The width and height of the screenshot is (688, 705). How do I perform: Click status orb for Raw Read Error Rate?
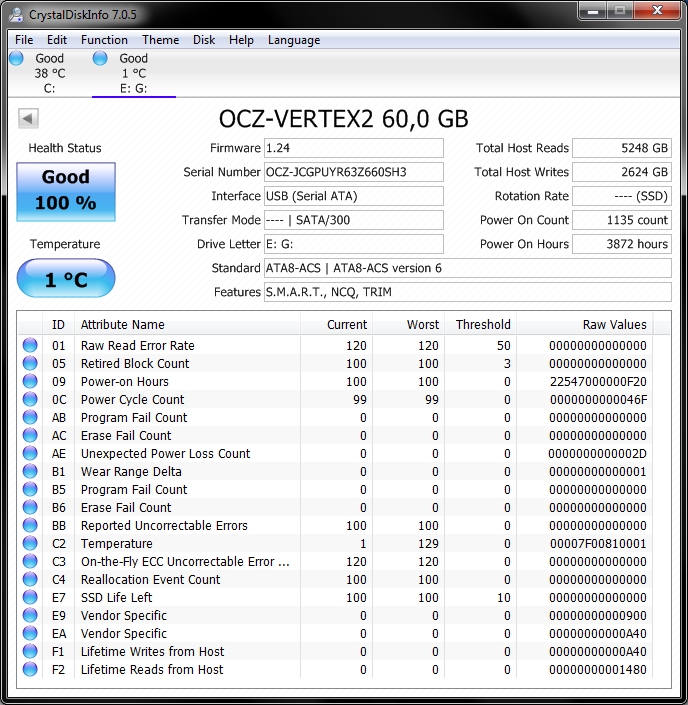[30, 345]
